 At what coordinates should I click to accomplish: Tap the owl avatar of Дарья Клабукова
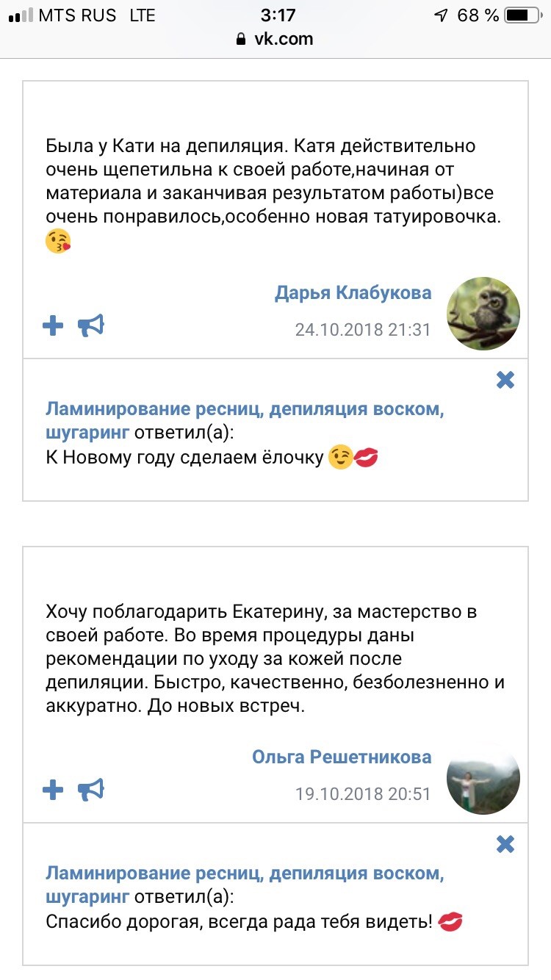click(483, 314)
